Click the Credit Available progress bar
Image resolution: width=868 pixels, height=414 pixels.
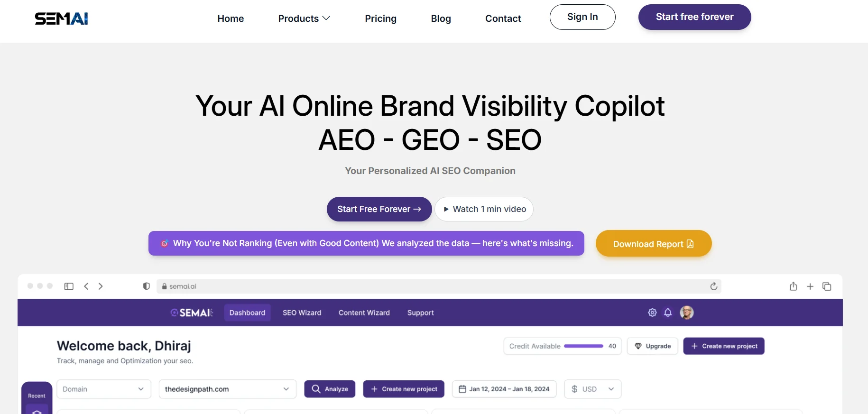coord(583,346)
